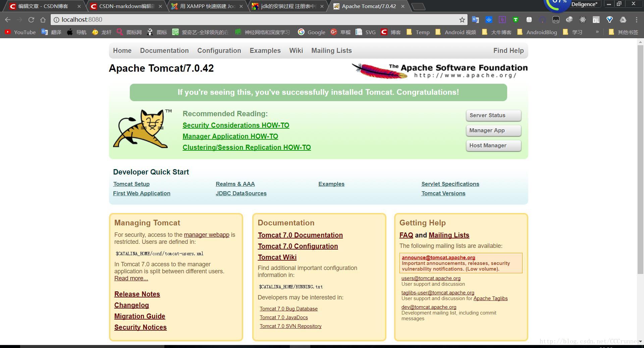
Task: Expand the 大牛博客 bookmark folder
Action: point(497,32)
